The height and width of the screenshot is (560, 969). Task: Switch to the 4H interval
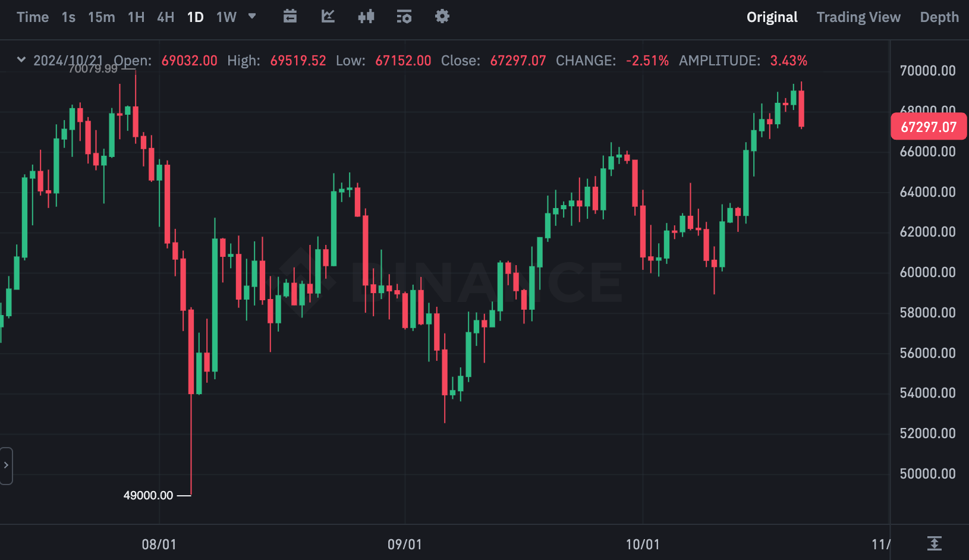point(166,17)
